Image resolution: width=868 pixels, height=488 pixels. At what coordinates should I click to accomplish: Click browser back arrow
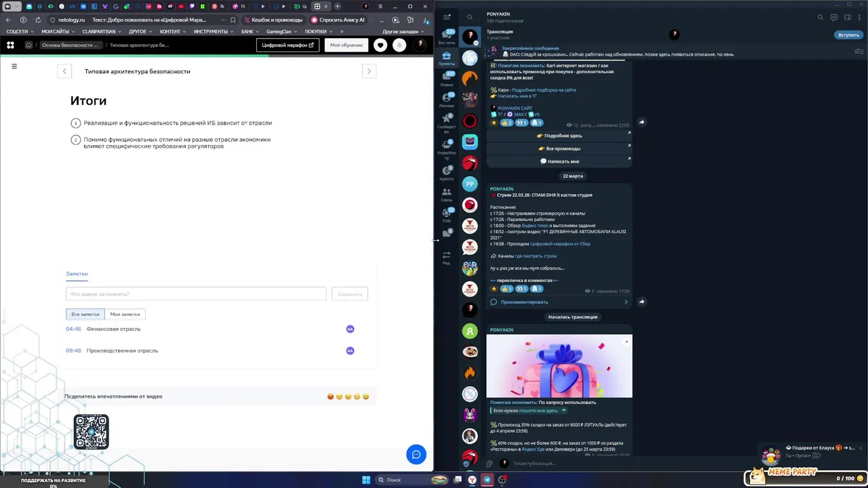pos(8,20)
